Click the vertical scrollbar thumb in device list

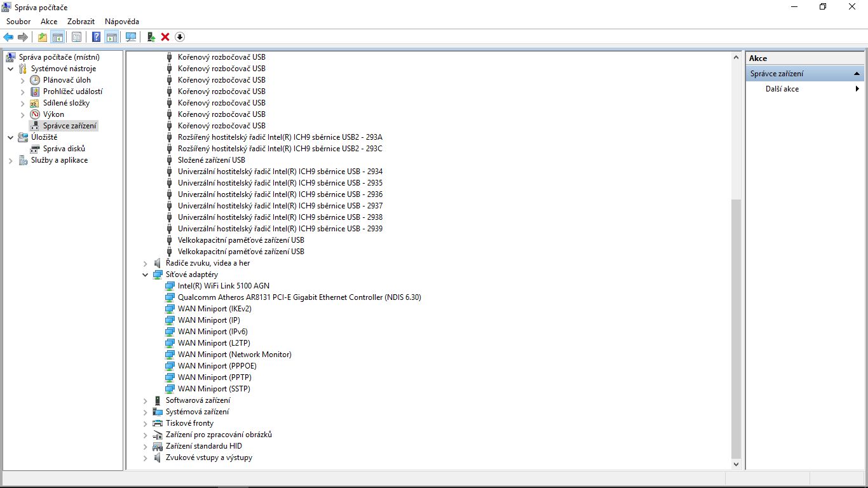pos(736,329)
